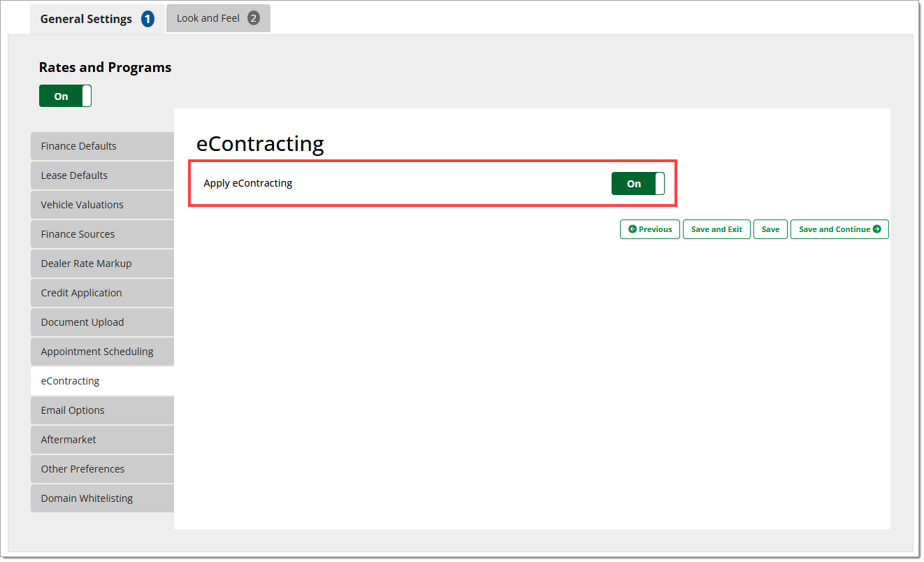Click Save and Exit
Viewport: 924px width, 562px height.
coord(716,229)
